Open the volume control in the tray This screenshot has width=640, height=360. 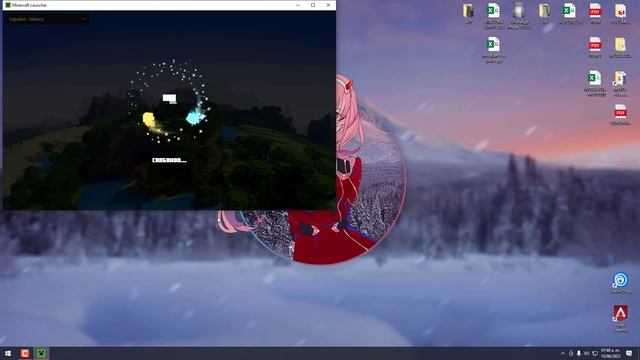[587, 353]
